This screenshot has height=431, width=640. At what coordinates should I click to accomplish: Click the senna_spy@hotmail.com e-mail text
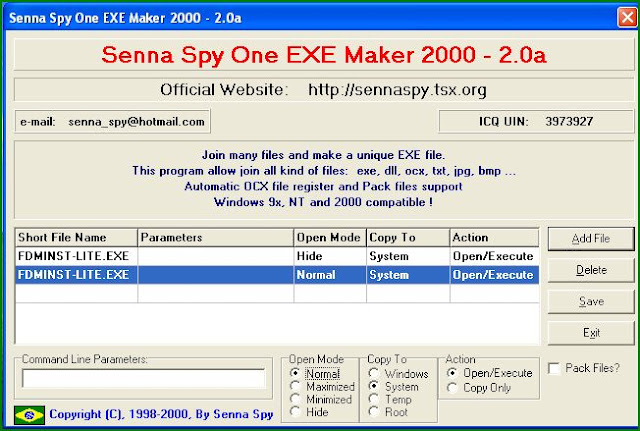136,122
